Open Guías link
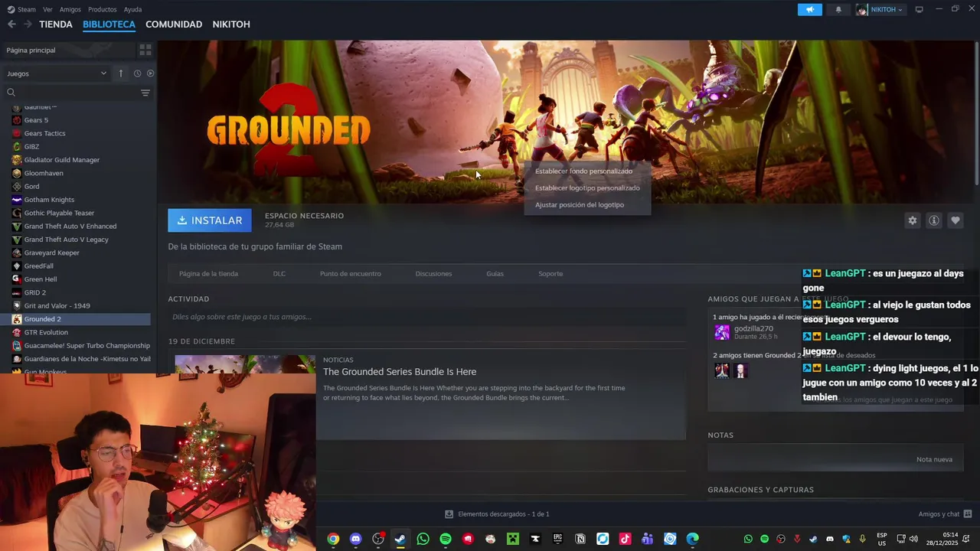The image size is (980, 551). [x=495, y=274]
